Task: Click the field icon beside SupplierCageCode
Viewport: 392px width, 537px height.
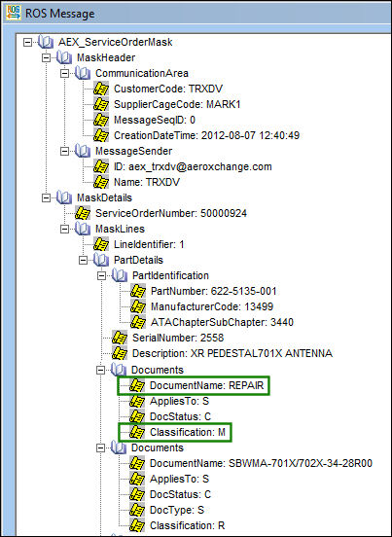Action: point(101,104)
